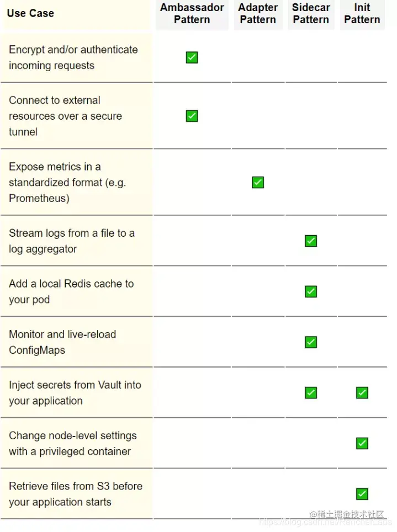397x532 pixels.
Task: Select the Adapter Pattern column header
Action: pyautogui.click(x=258, y=14)
